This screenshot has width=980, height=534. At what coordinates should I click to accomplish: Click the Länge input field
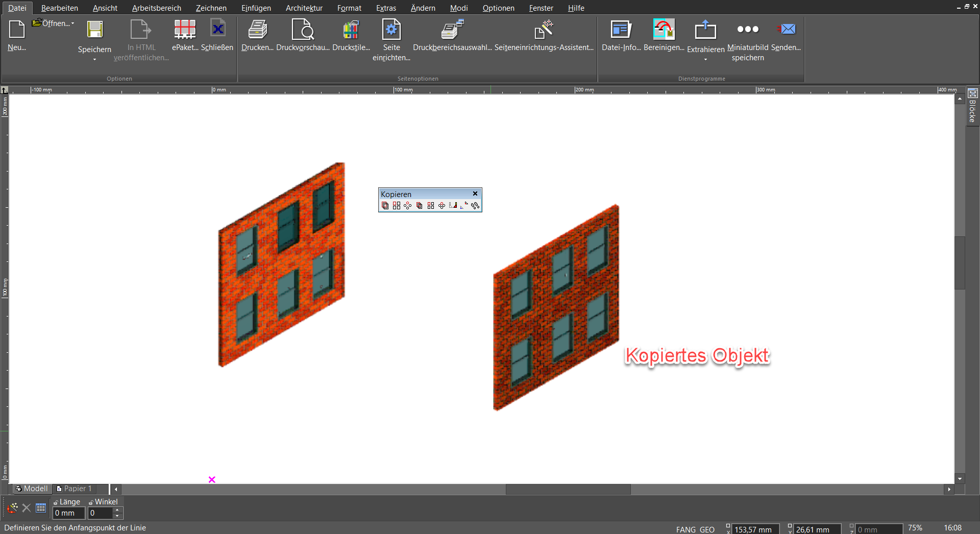point(68,513)
